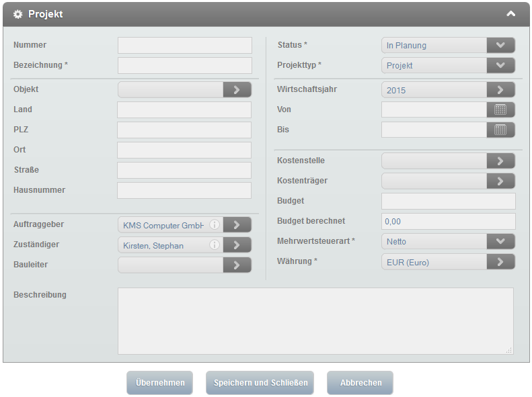Open Bauleiter selection arrow button
The width and height of the screenshot is (532, 397).
pos(237,265)
